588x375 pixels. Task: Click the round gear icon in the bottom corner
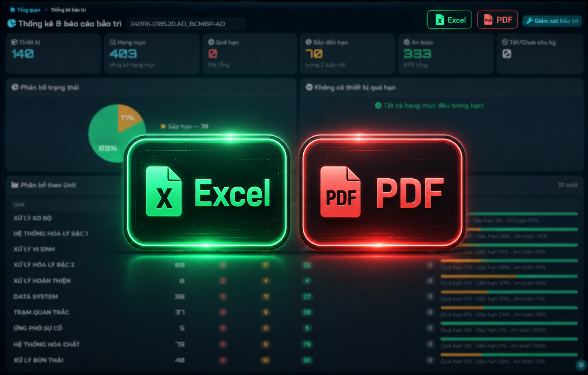pos(581,365)
